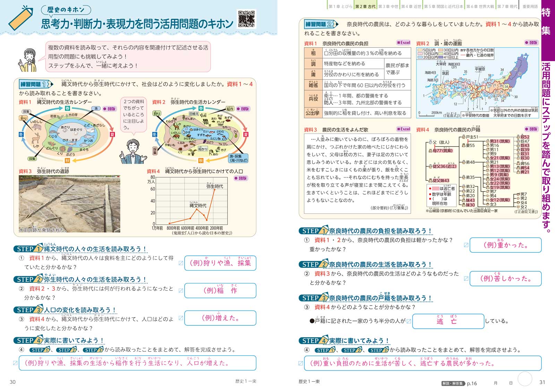Click the check icon beside 重かった answer

pyautogui.click(x=466, y=245)
